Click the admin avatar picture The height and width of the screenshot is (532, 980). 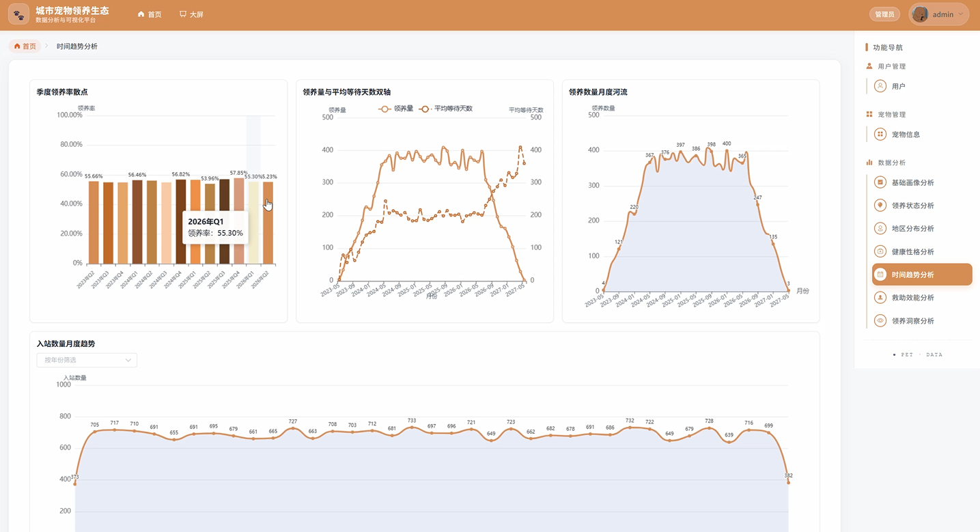coord(920,14)
